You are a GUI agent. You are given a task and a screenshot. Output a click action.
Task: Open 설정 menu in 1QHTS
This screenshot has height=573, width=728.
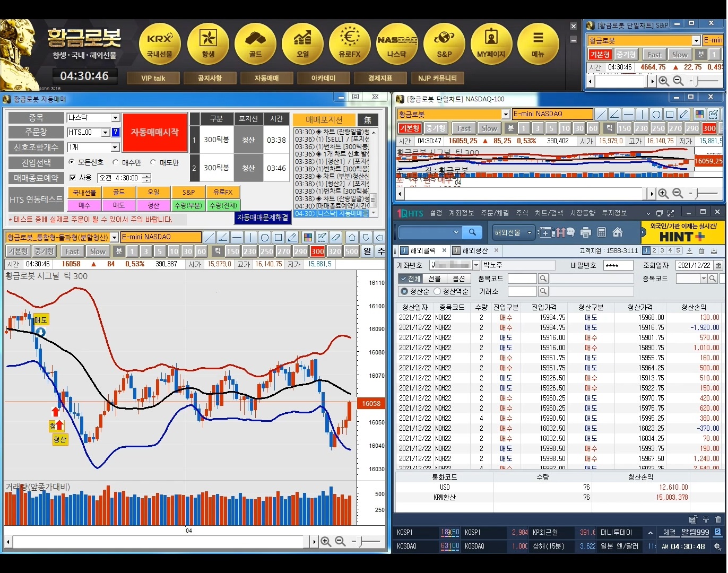436,213
